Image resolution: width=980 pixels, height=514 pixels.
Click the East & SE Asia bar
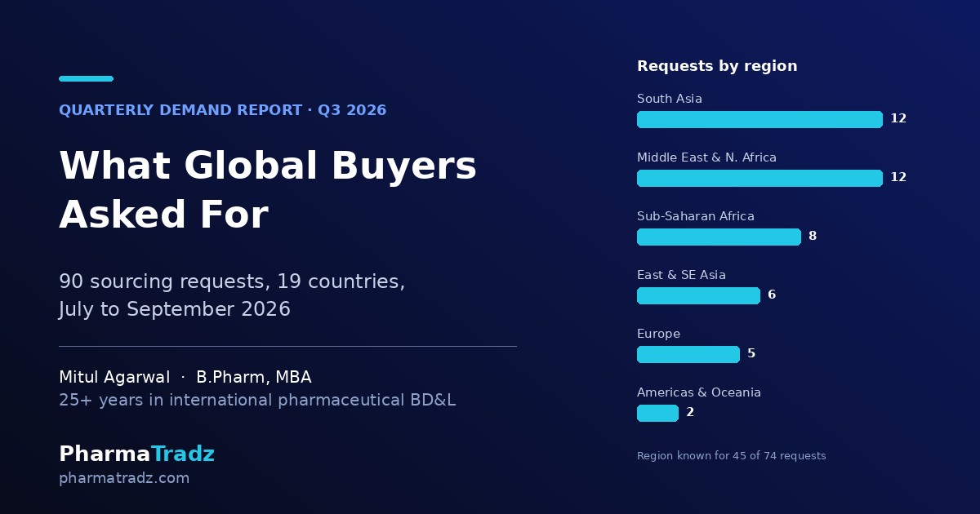[698, 295]
